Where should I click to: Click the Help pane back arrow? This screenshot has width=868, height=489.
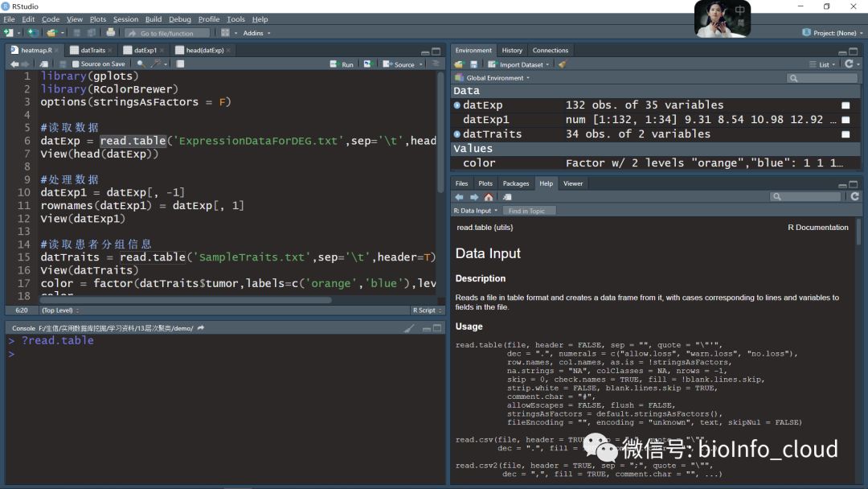click(460, 197)
